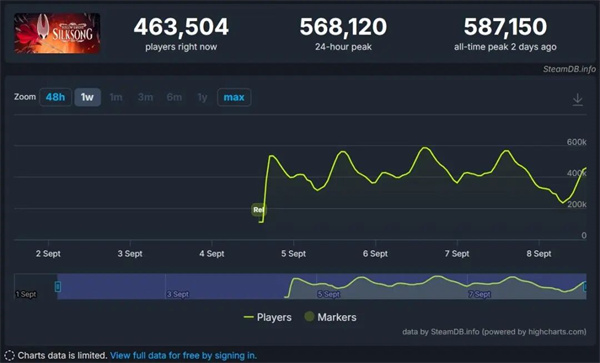
Task: Click the '6 Sept' x-axis label
Action: 375,254
